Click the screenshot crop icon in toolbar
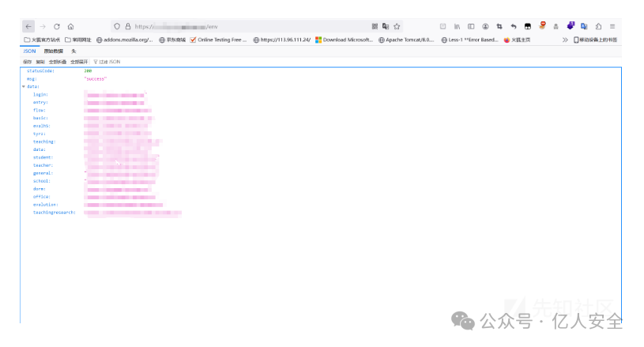 point(499,26)
